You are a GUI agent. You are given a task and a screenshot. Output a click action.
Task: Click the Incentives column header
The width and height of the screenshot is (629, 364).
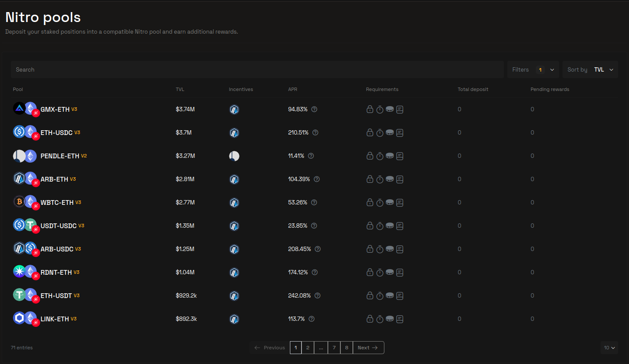(241, 89)
